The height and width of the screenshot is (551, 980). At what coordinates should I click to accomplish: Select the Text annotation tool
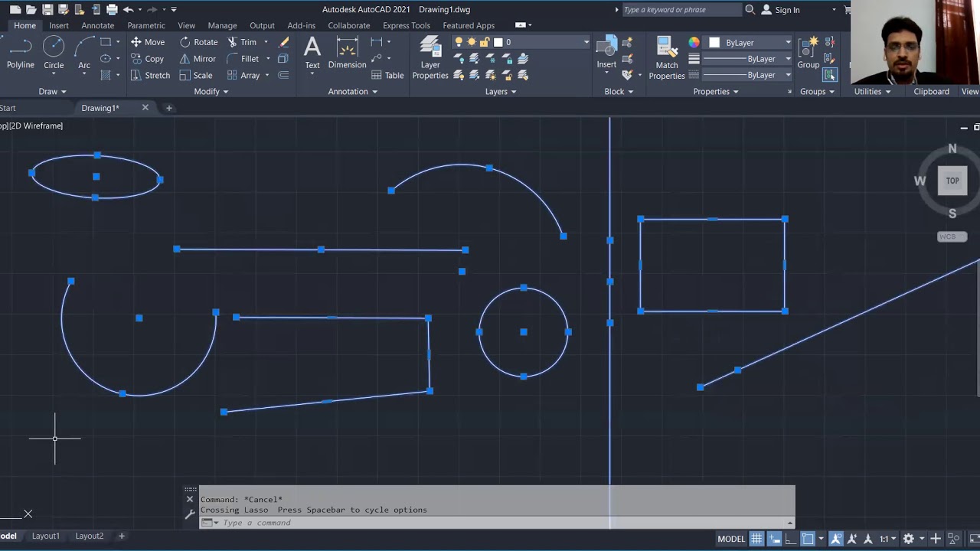tap(312, 54)
